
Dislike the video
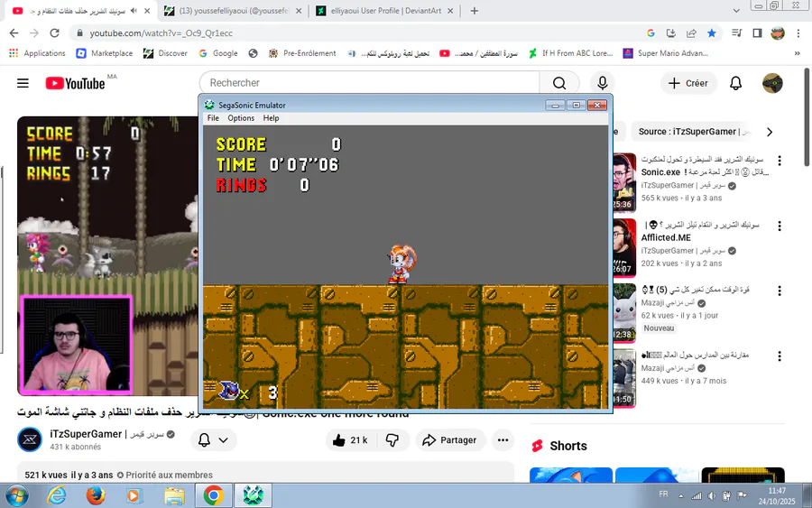coord(392,440)
